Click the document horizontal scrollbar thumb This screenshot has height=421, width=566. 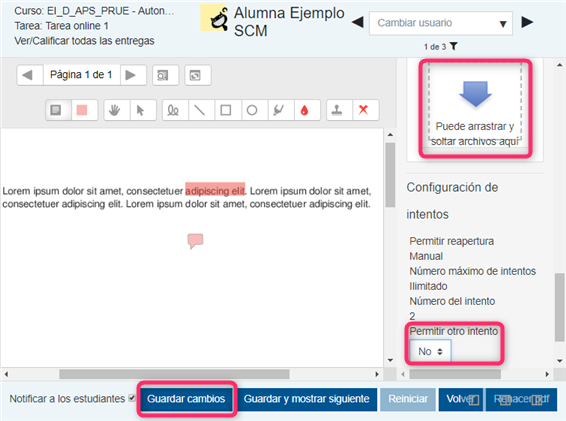tap(174, 374)
